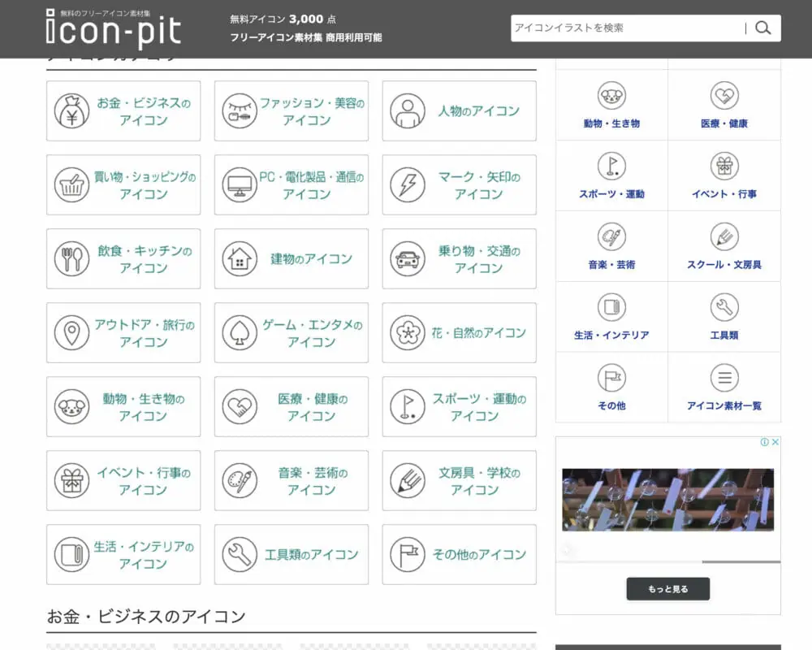
Task: Click the money bag yen icon
Action: coord(71,110)
